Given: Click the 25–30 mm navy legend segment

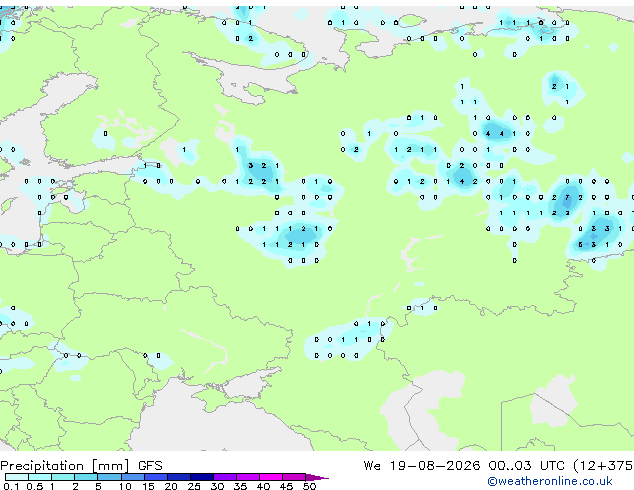Looking at the screenshot, I should point(201,477).
